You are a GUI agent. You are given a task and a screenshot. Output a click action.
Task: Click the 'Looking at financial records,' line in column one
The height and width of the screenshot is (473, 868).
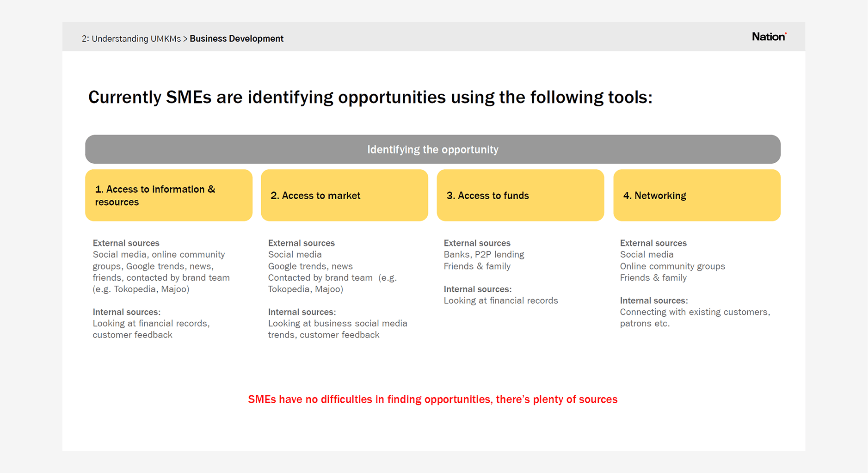(151, 324)
